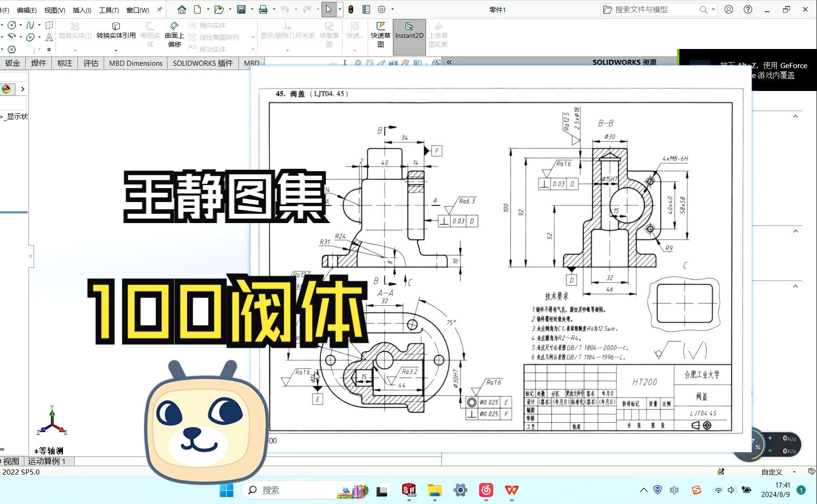The height and width of the screenshot is (504, 817).
Task: Switch to the 评估 tab
Action: tap(91, 63)
